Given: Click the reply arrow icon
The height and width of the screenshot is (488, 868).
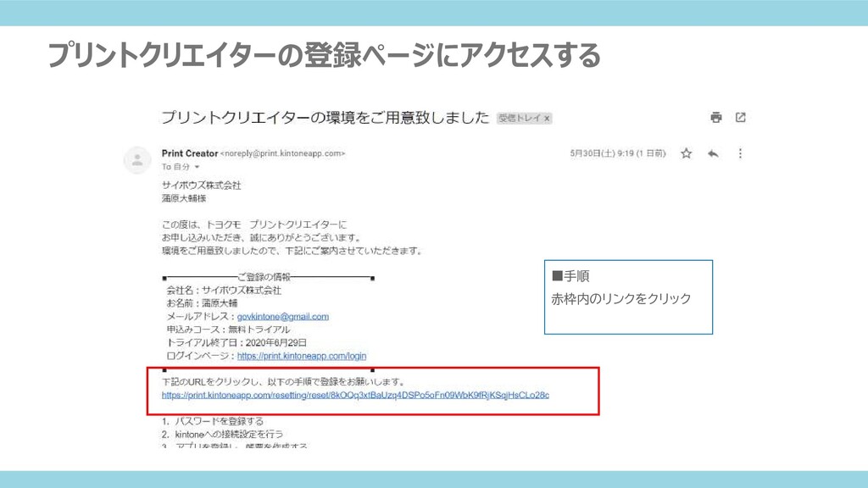Looking at the screenshot, I should [x=713, y=153].
